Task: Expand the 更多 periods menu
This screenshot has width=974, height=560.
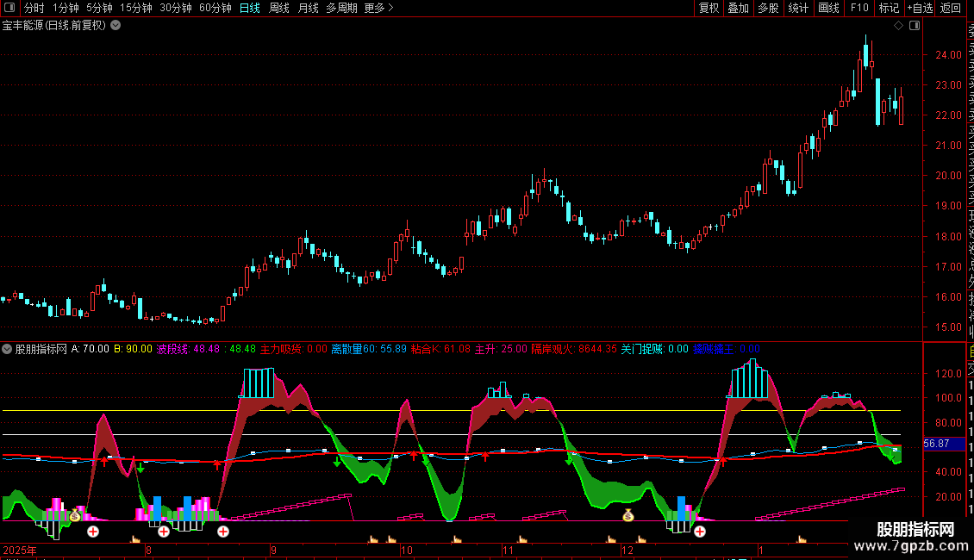Action: (379, 8)
